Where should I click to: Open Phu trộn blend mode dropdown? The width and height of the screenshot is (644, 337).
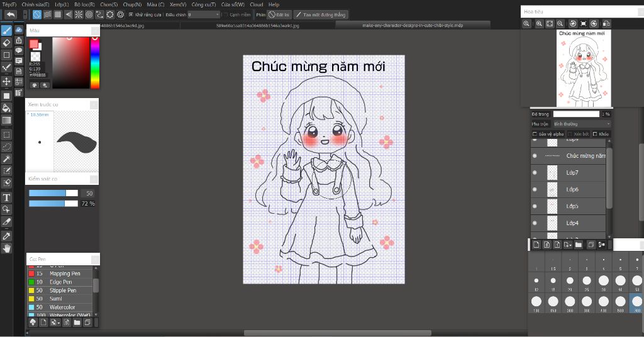[x=581, y=124]
